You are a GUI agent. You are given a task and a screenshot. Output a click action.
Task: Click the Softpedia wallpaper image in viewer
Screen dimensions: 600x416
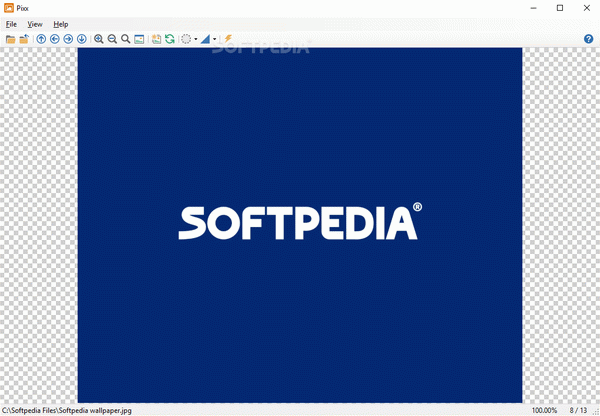click(300, 225)
